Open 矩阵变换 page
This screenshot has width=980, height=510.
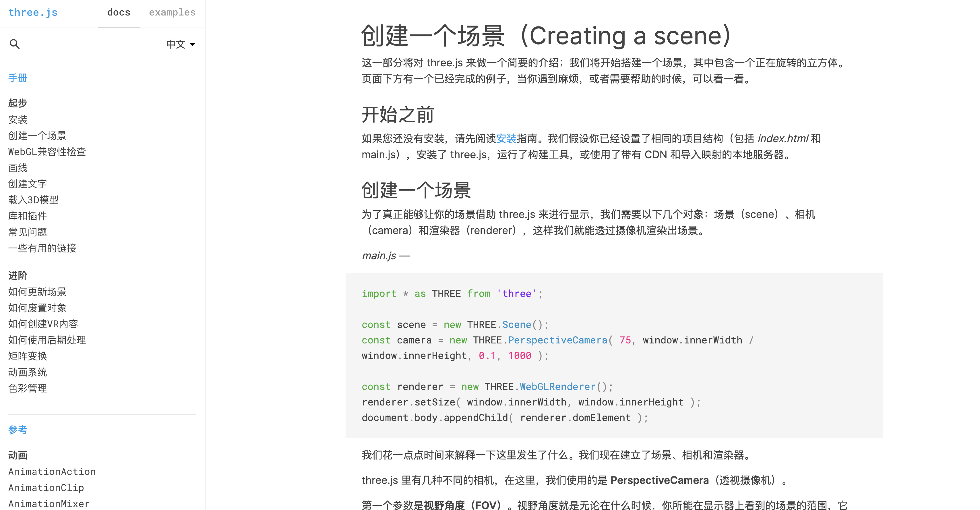click(x=28, y=356)
